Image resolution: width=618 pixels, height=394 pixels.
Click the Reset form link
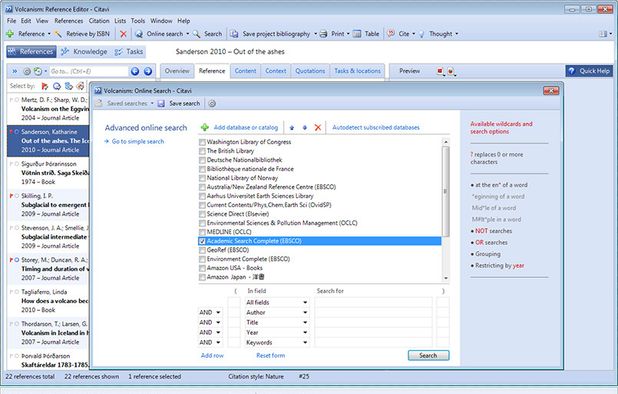coord(270,355)
